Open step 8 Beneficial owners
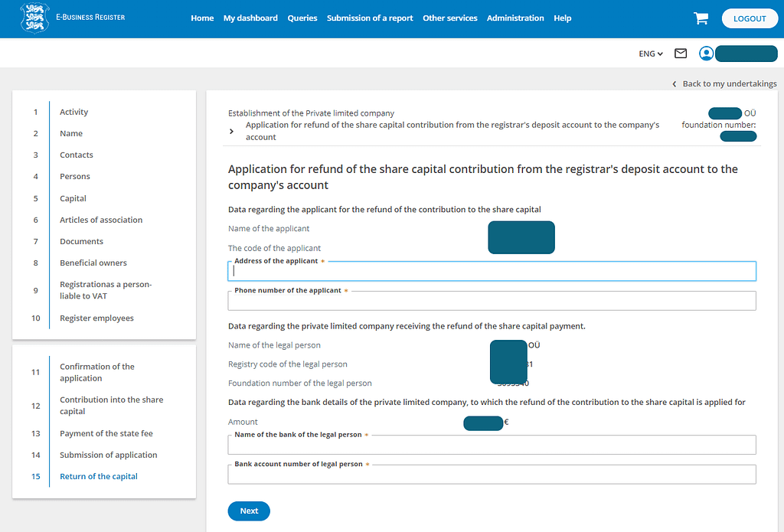This screenshot has width=784, height=532. coord(93,263)
